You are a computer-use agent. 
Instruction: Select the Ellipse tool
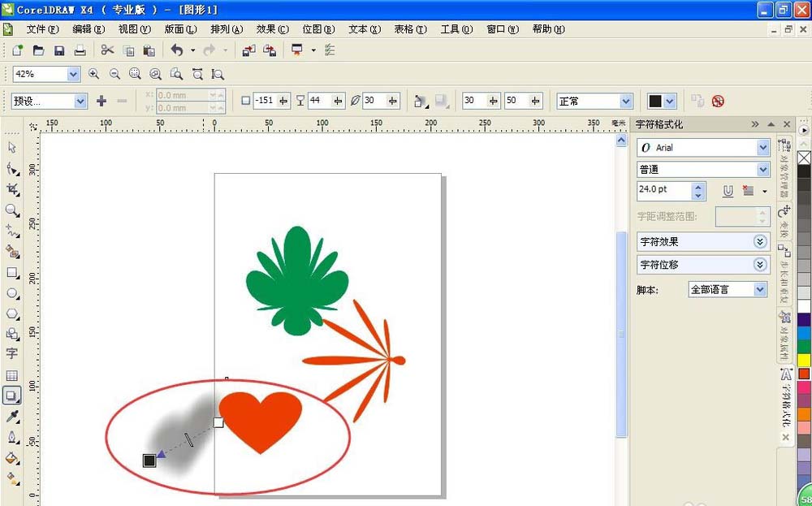pyautogui.click(x=11, y=294)
